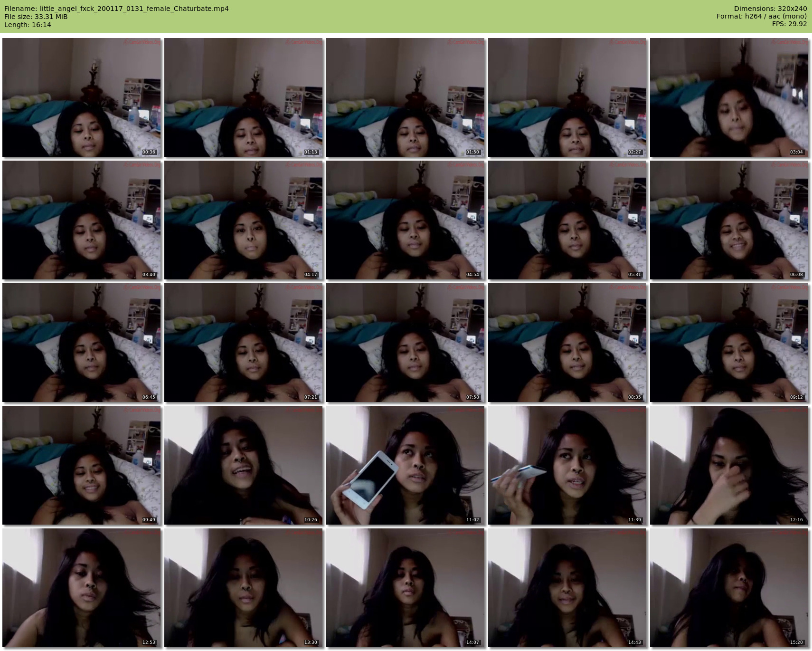Click the frame with timestamp 04:17
The image size is (812, 651).
(244, 220)
